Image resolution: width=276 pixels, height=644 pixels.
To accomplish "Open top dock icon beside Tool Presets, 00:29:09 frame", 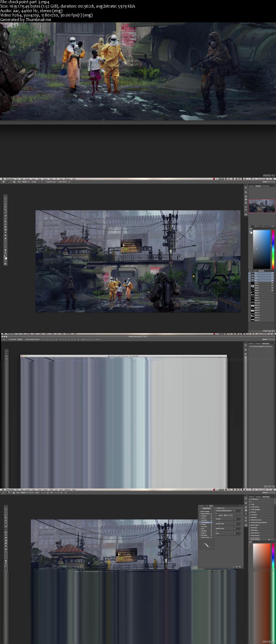I will point(246,498).
